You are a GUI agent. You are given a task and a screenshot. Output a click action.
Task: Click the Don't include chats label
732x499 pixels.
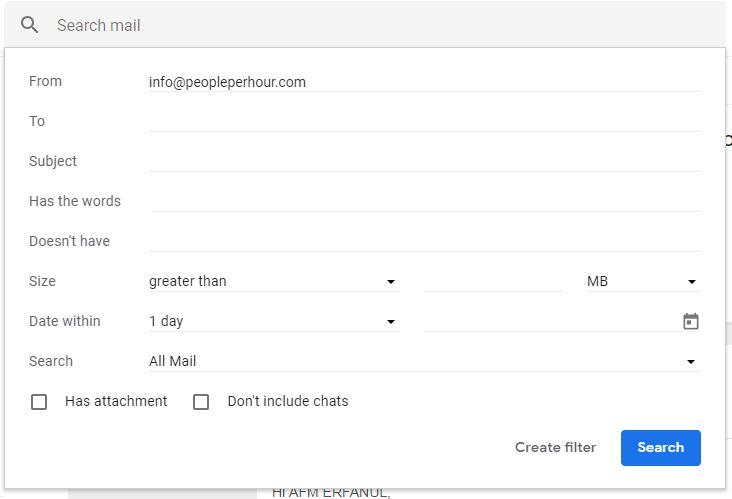point(288,401)
